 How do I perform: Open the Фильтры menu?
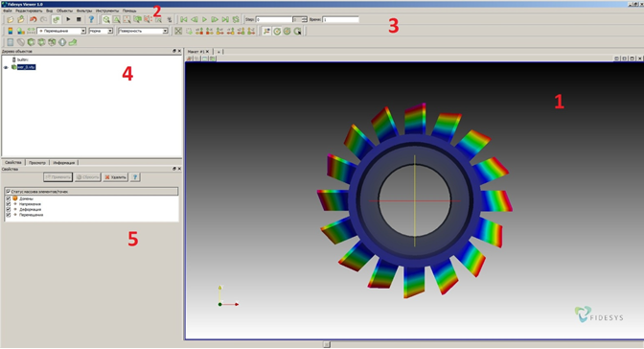(x=84, y=11)
